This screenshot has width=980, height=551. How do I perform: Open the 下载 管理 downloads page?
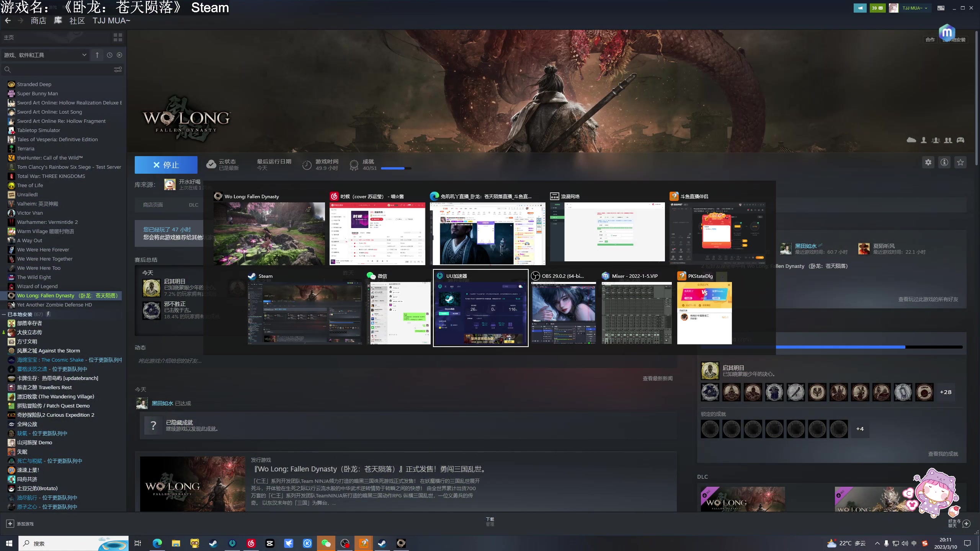490,522
